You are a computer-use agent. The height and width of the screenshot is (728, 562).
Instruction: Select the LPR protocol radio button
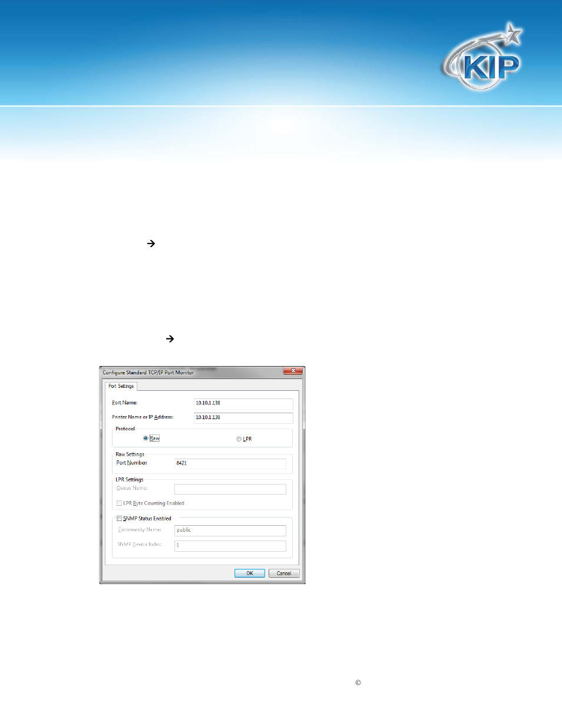[239, 439]
